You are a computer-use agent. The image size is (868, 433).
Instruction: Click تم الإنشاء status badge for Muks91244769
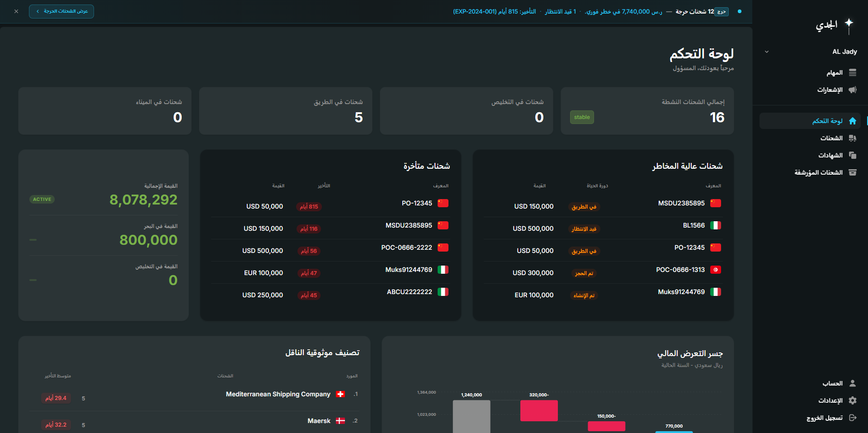click(584, 295)
